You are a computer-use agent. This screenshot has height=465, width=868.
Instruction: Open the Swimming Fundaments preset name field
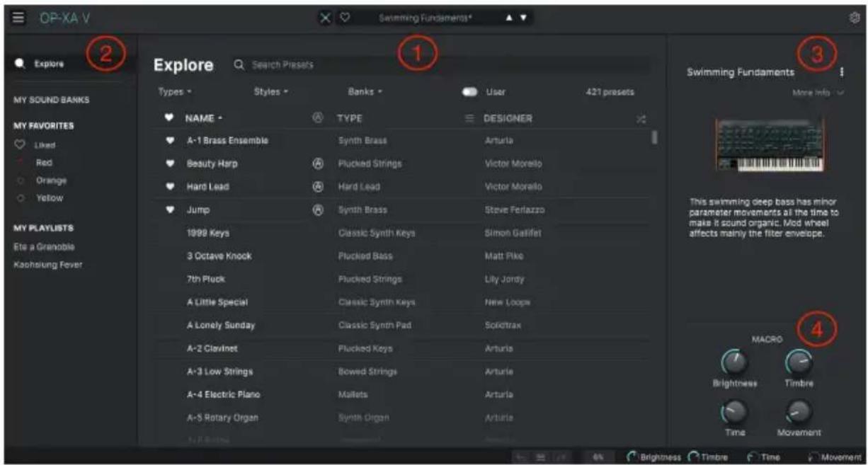tap(425, 18)
